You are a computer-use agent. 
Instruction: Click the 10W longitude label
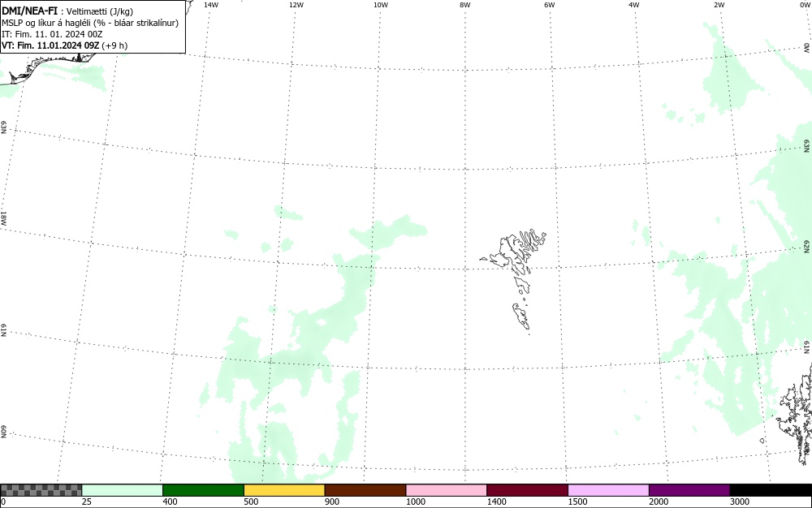click(381, 5)
